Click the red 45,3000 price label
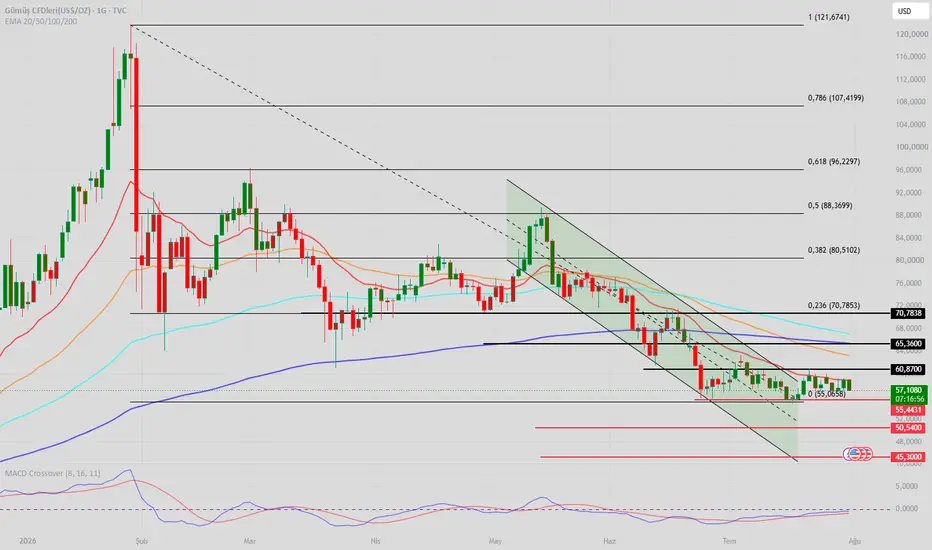The image size is (932, 550). tap(908, 457)
